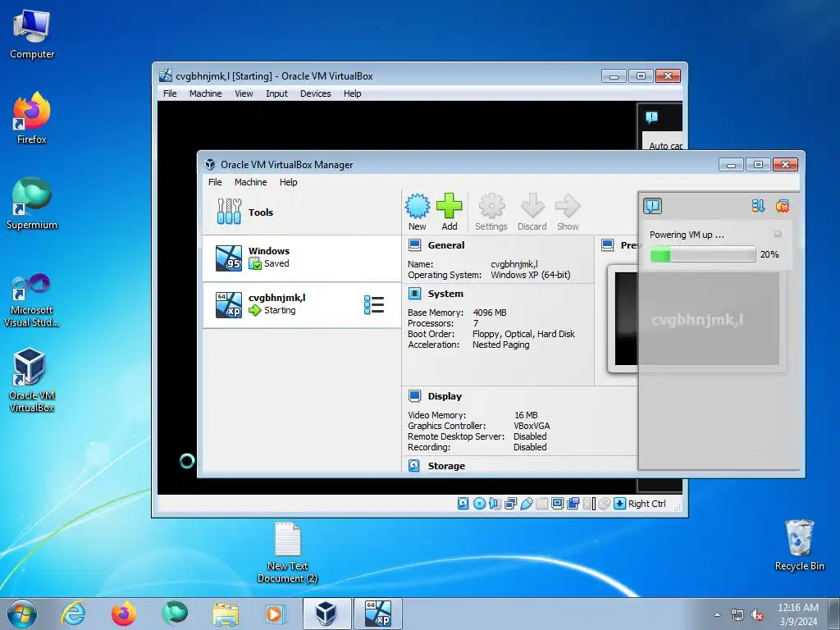Click network indicator in VM status bar
840x630 pixels.
click(510, 504)
